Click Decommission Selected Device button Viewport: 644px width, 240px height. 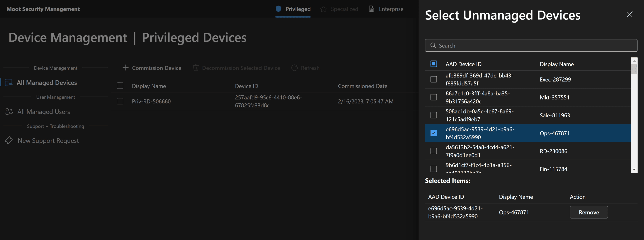(236, 68)
